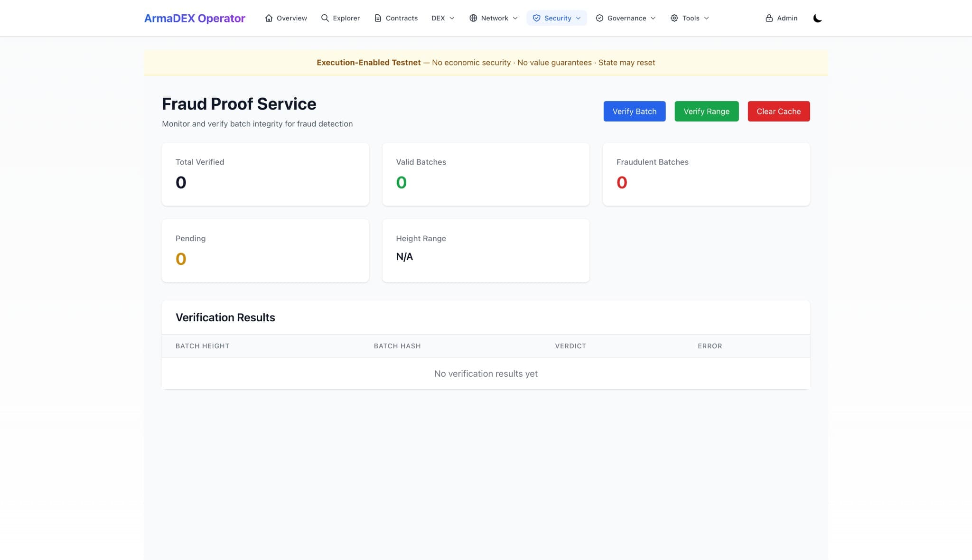Click the Verify Batch button
Image resolution: width=972 pixels, height=560 pixels.
coord(634,111)
